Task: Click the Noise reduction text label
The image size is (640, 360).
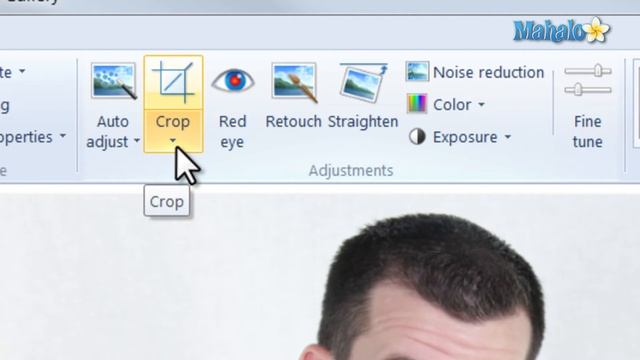Action: point(489,73)
